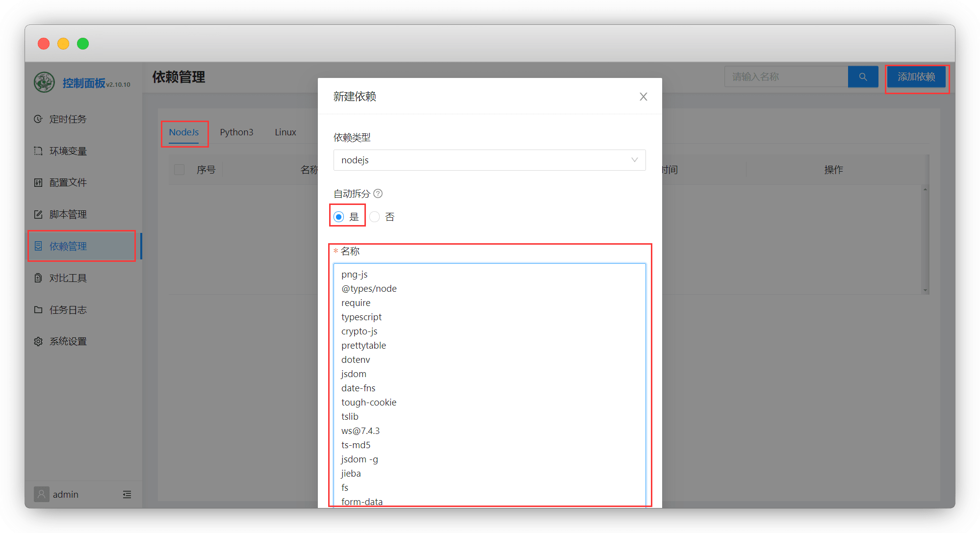This screenshot has height=533, width=980.
Task: Click the 脚本管理 edit icon in sidebar
Action: pos(38,214)
